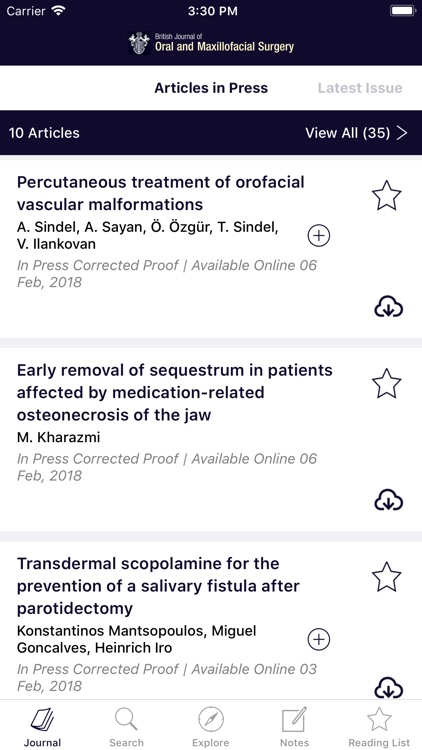Switch to the Latest Issue tab
Viewport: 422px width, 750px height.
point(360,88)
